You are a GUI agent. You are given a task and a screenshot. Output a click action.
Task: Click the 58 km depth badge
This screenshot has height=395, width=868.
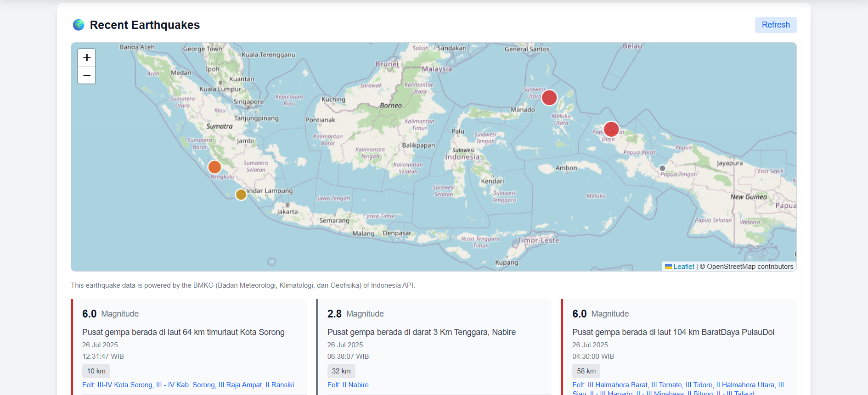tap(586, 371)
